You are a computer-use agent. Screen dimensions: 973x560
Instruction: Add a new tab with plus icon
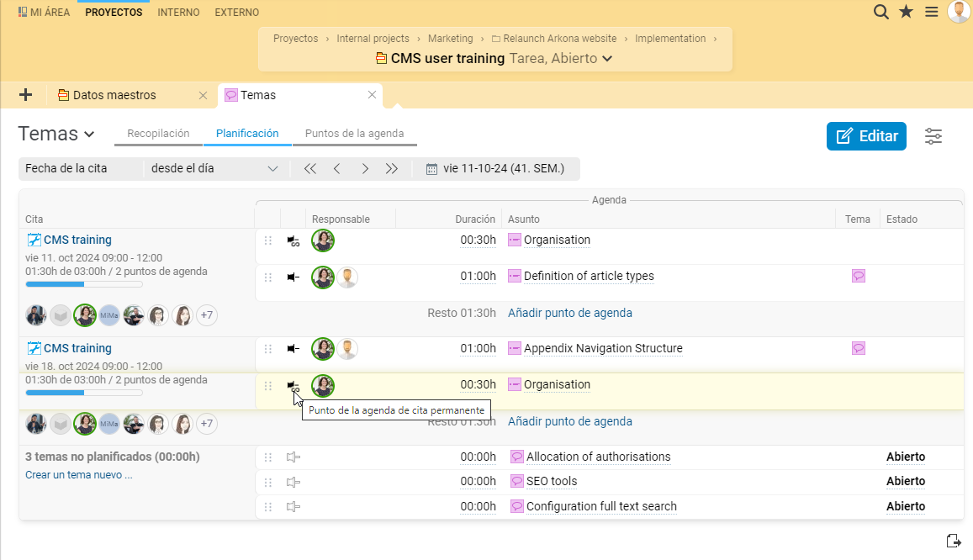coord(25,95)
